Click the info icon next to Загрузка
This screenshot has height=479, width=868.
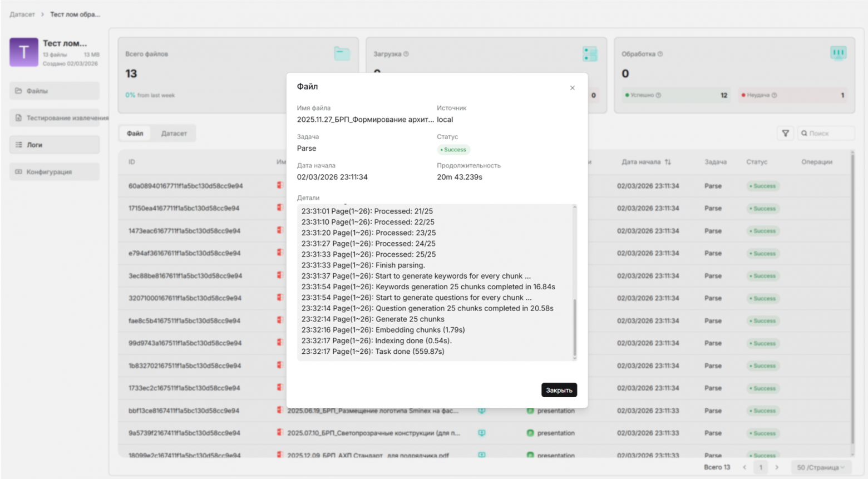pos(406,54)
